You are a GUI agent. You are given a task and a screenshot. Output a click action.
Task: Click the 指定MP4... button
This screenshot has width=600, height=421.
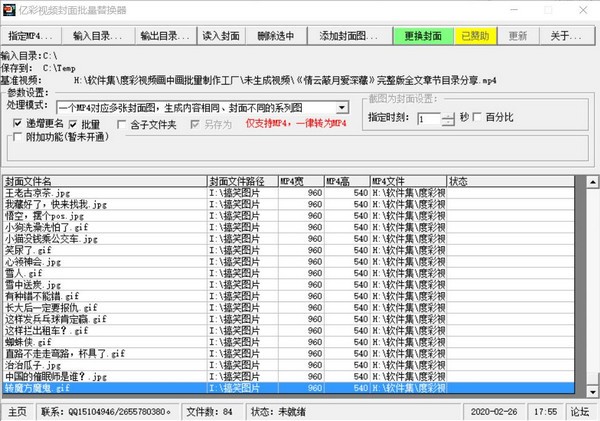click(30, 36)
